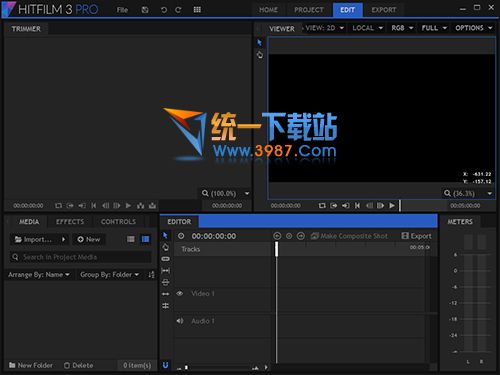Click the save project icon in title bar
Viewport: 500px width, 375px height.
(x=145, y=10)
